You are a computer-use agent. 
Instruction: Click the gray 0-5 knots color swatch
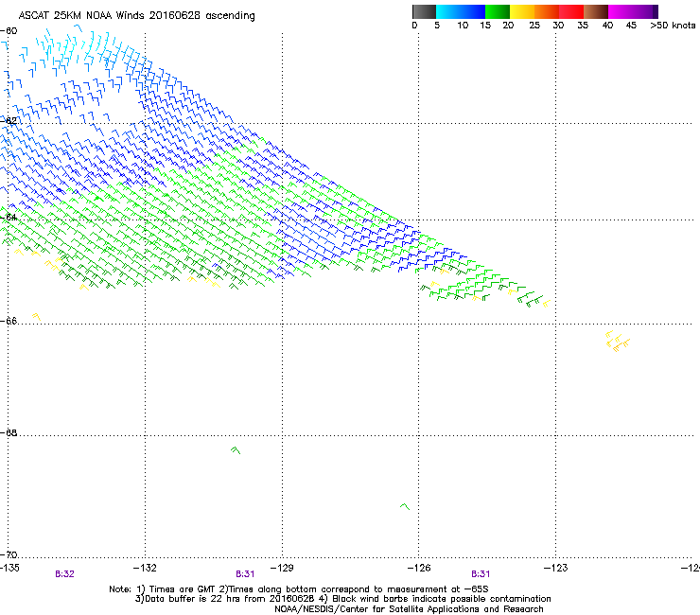pos(425,11)
